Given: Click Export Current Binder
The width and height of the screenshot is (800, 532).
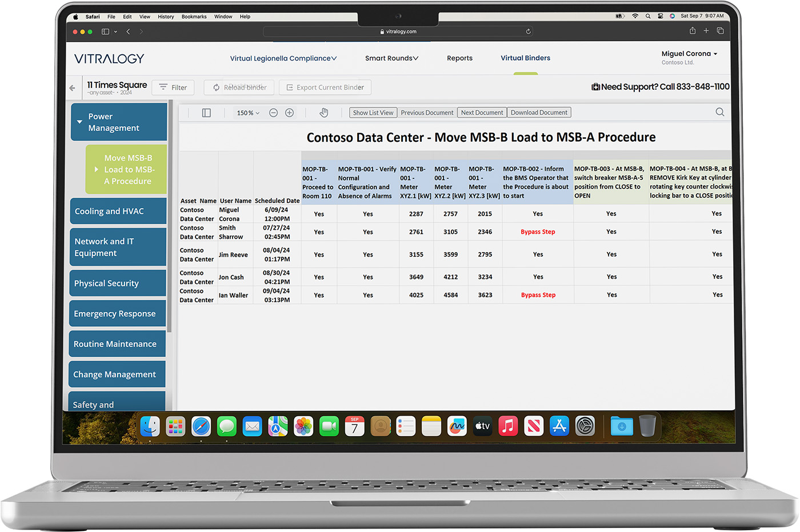Looking at the screenshot, I should pyautogui.click(x=325, y=87).
